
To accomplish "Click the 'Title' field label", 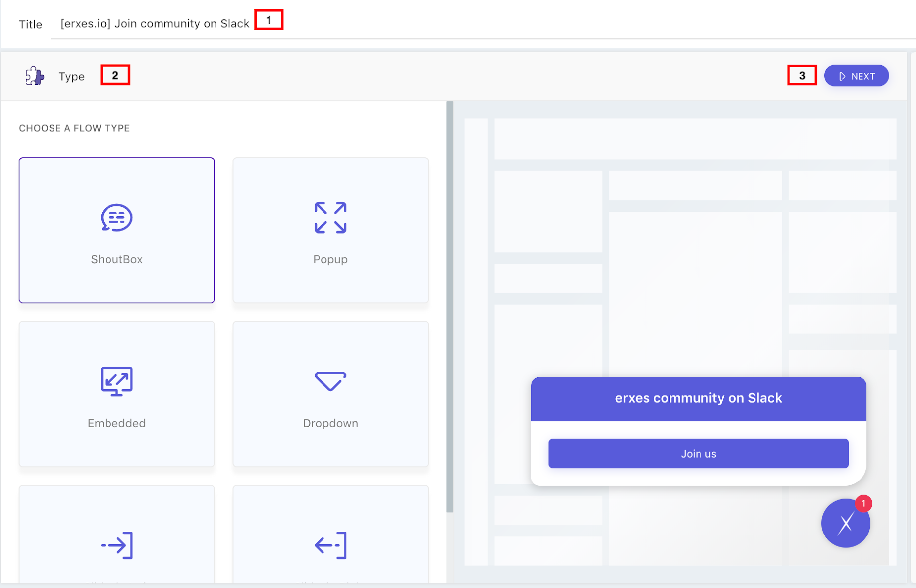I will coord(30,24).
